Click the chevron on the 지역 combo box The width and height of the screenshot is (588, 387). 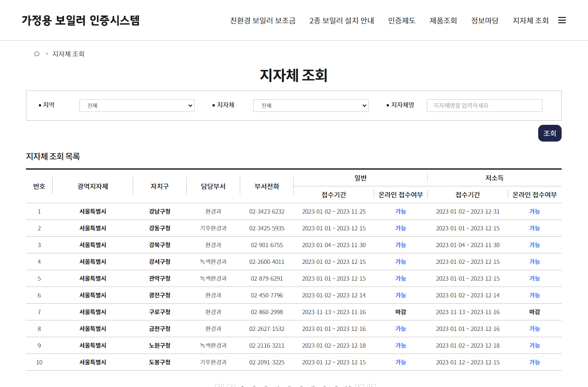click(x=190, y=105)
